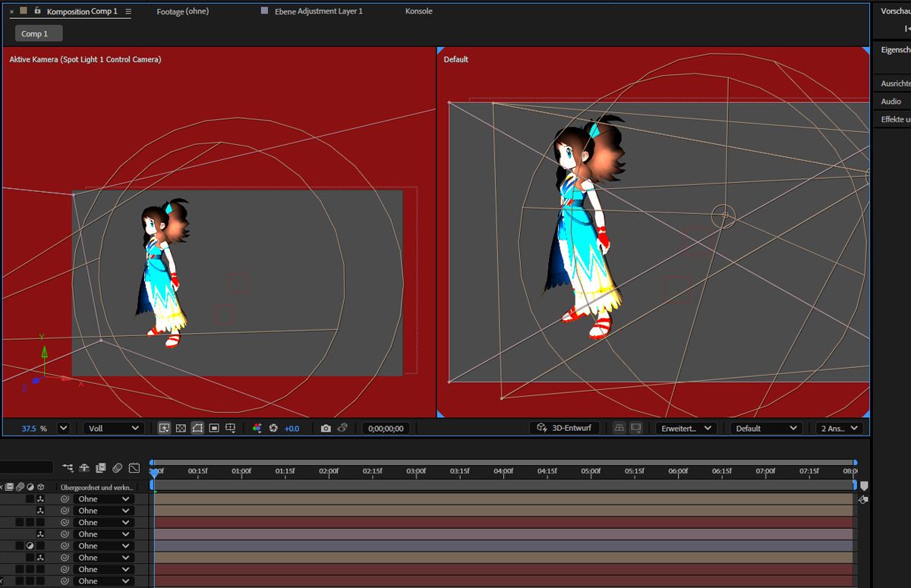Toggle mask and shape path visibility
Screen dimensions: 911x588
[x=197, y=429]
